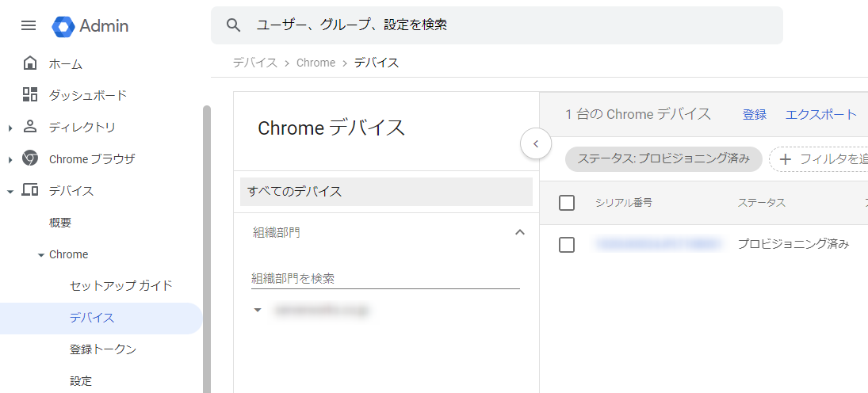
Task: Click the フィルタを追加 button
Action: pos(818,159)
